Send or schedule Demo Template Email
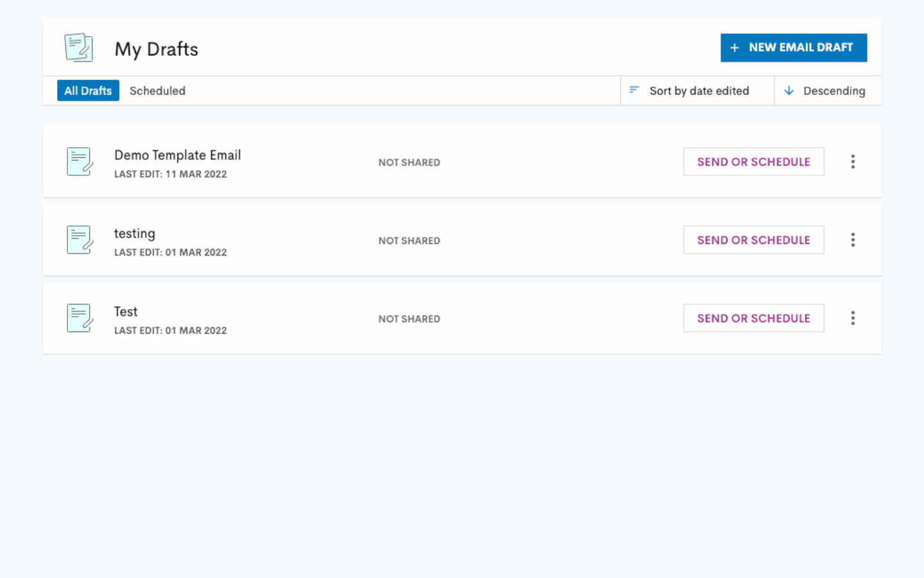 click(754, 162)
